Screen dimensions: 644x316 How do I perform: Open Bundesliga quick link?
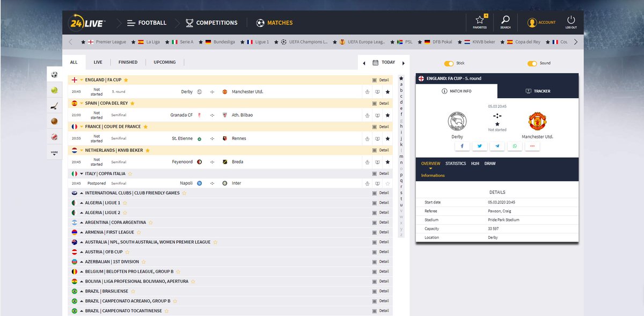pyautogui.click(x=220, y=42)
